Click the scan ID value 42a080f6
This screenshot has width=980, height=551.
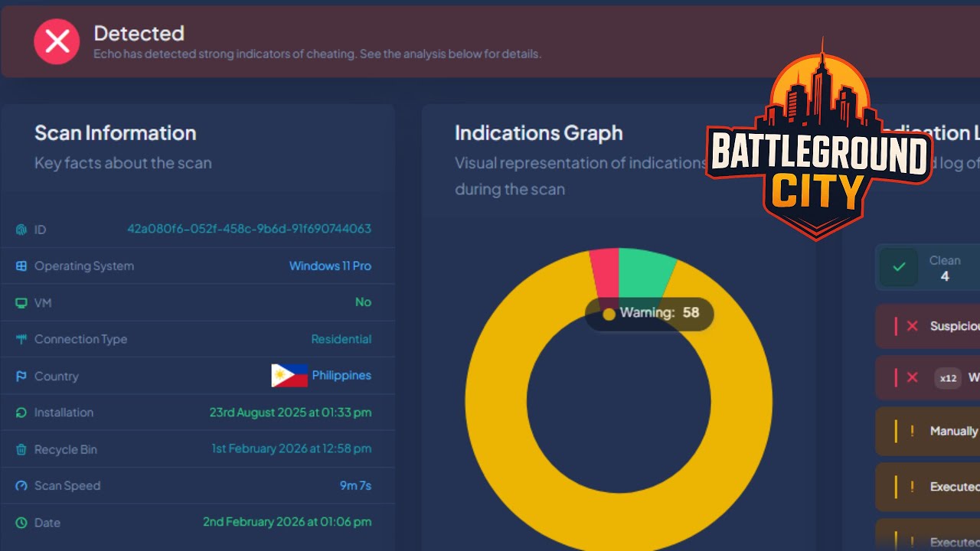(249, 229)
